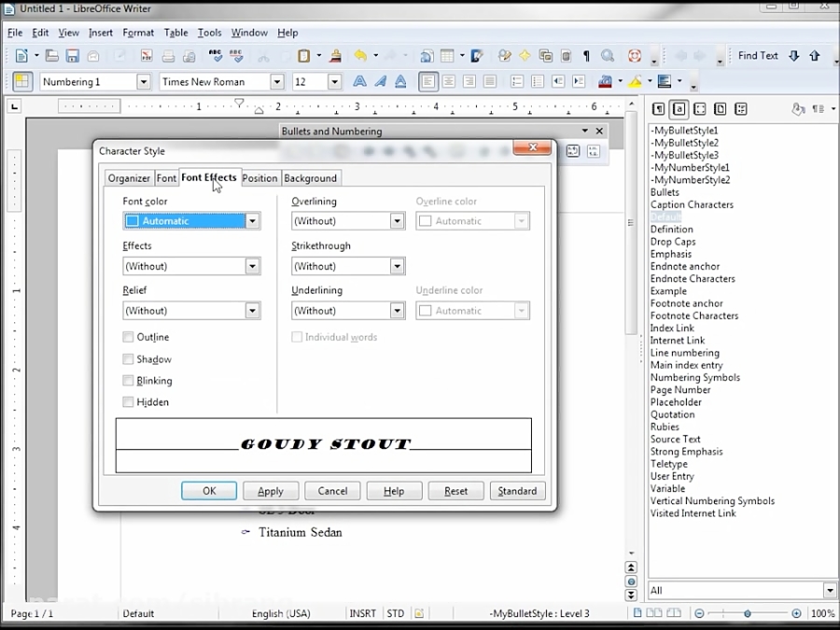Enable the Outline font effect checkbox
The height and width of the screenshot is (630, 840).
click(x=128, y=337)
